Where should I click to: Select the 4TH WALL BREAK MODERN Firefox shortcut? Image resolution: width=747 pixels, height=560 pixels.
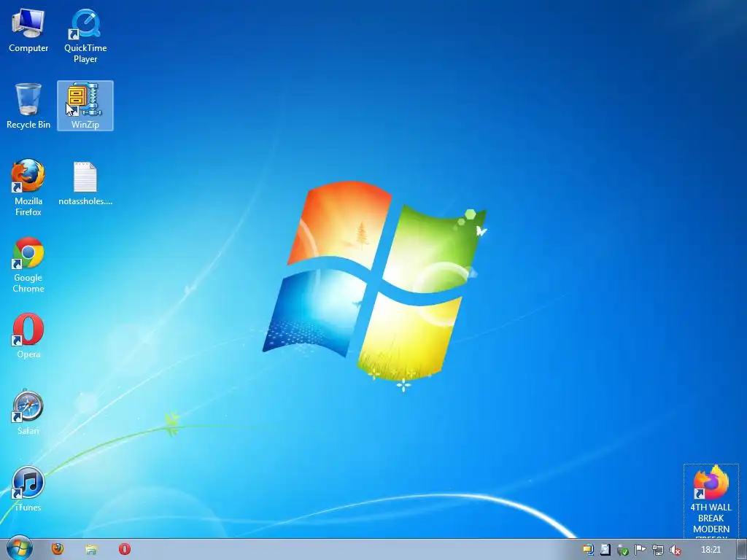pyautogui.click(x=711, y=501)
